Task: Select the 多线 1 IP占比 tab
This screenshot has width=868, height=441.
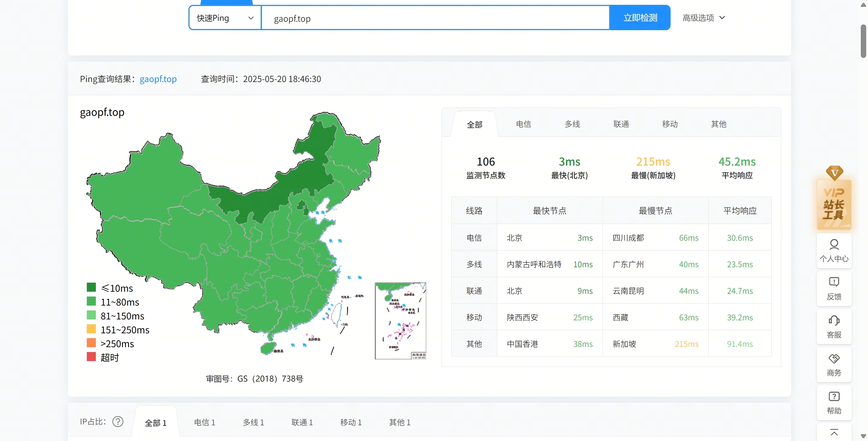Action: (253, 422)
